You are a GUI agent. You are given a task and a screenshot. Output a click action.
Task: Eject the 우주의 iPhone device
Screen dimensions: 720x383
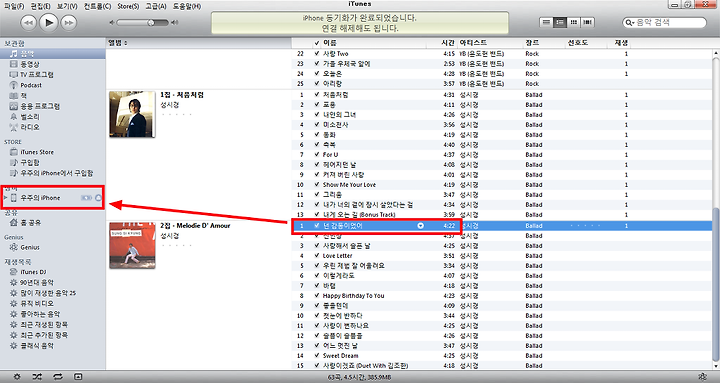[98, 198]
